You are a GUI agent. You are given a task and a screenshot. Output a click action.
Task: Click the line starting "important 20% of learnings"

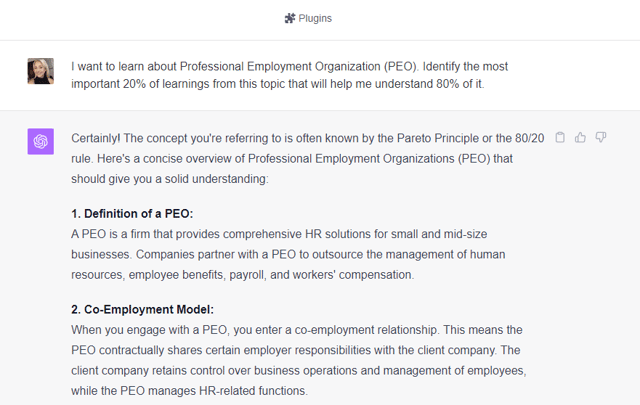[x=277, y=84]
